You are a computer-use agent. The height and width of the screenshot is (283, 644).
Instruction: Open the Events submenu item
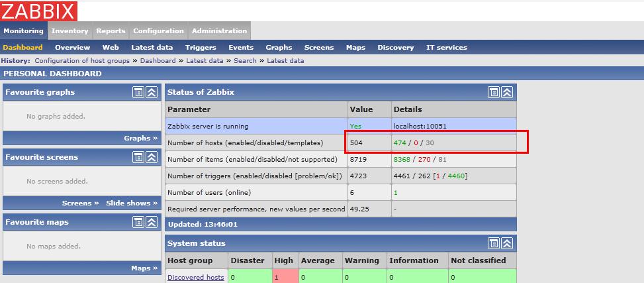pyautogui.click(x=241, y=47)
